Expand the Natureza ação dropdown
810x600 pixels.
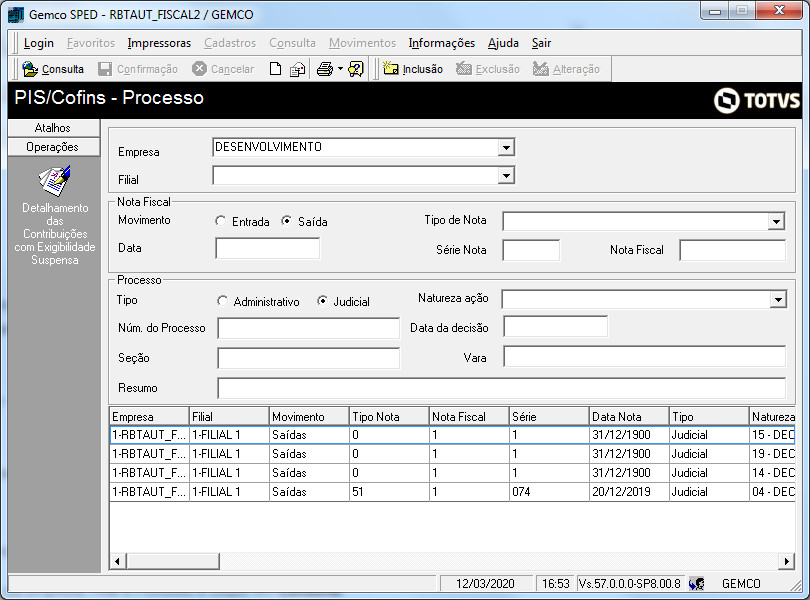click(778, 300)
